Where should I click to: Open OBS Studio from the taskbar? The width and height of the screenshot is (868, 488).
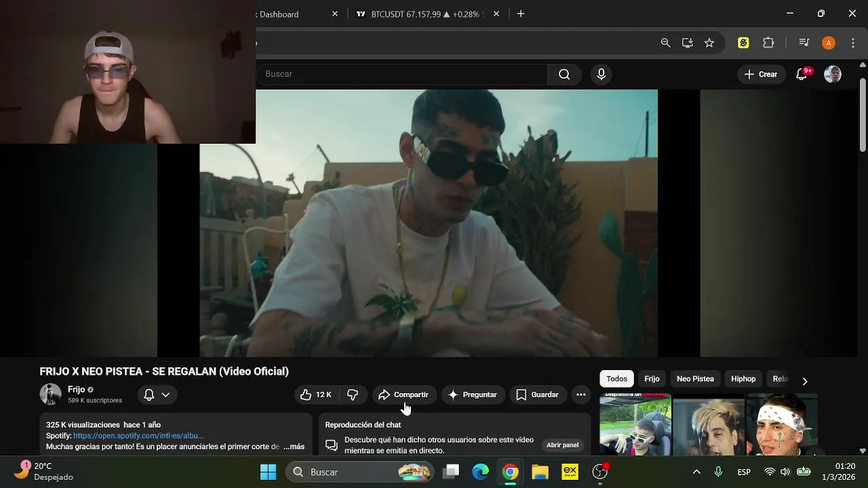pyautogui.click(x=600, y=472)
